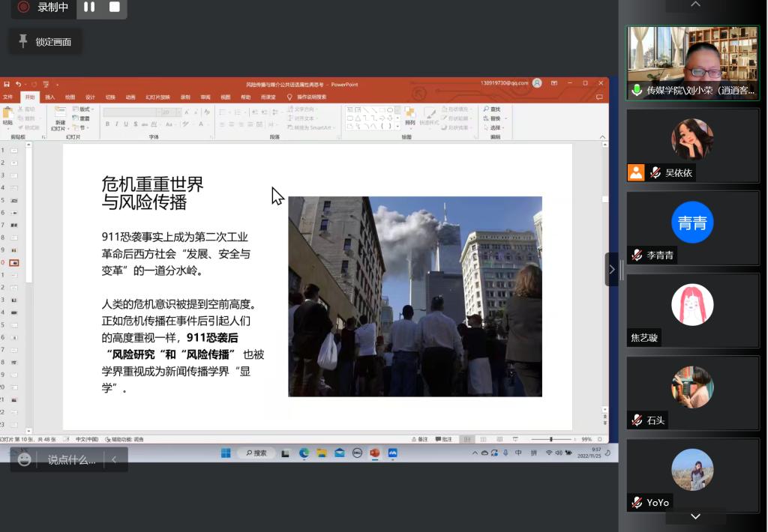The width and height of the screenshot is (768, 532).
Task: Open ribbon display options icon
Action: click(554, 84)
